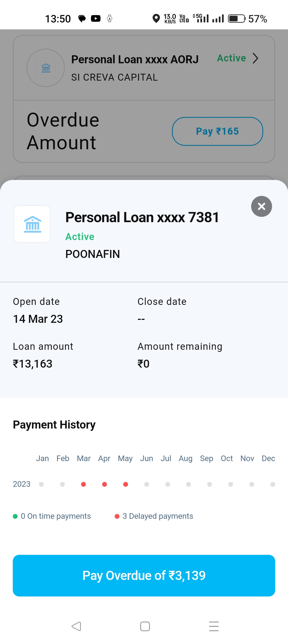Tap the Android back navigation icon

tap(76, 626)
